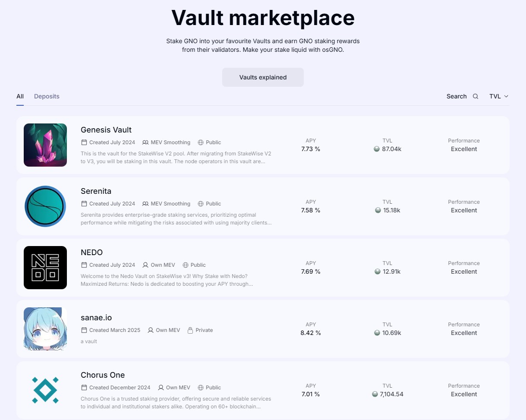Open the TVL sort dropdown
The image size is (526, 420).
click(499, 96)
